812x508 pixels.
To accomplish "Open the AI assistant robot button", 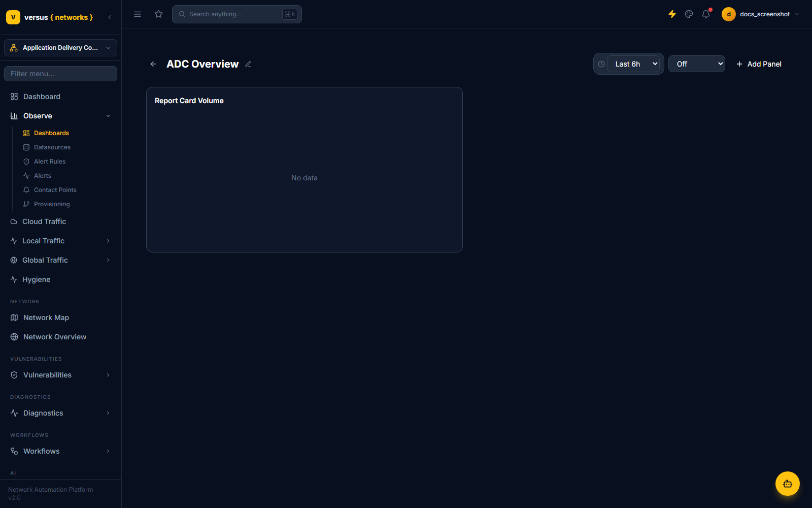I will [x=788, y=484].
